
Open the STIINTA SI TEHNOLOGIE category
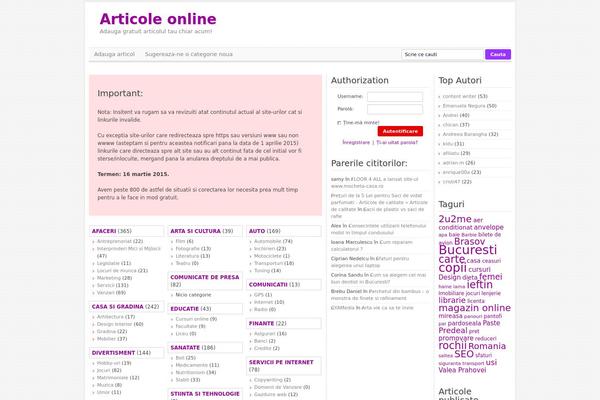click(x=205, y=394)
